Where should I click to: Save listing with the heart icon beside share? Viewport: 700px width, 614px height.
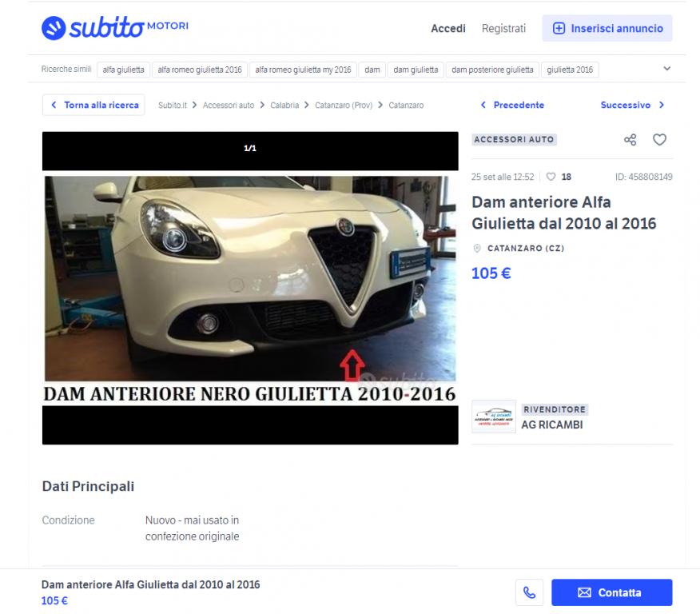(659, 140)
